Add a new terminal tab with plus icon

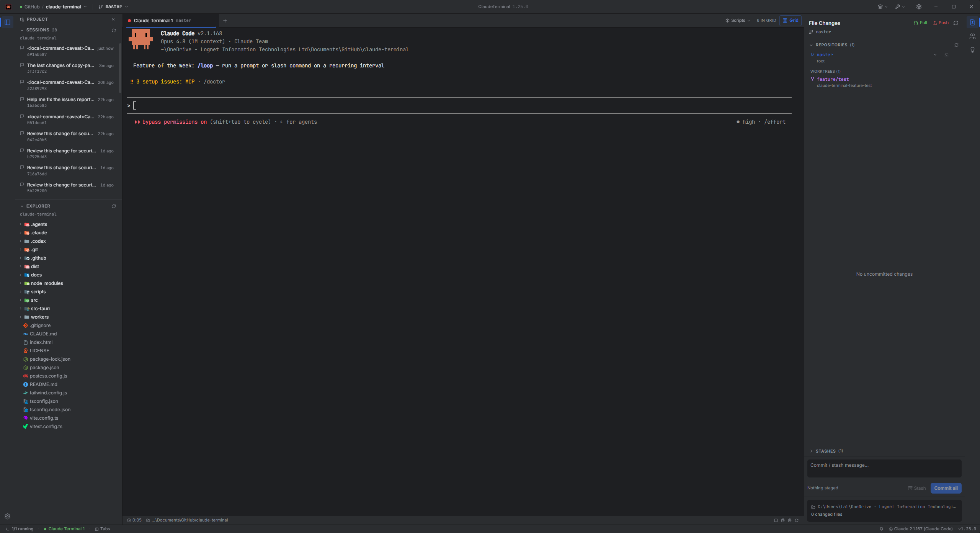click(225, 21)
